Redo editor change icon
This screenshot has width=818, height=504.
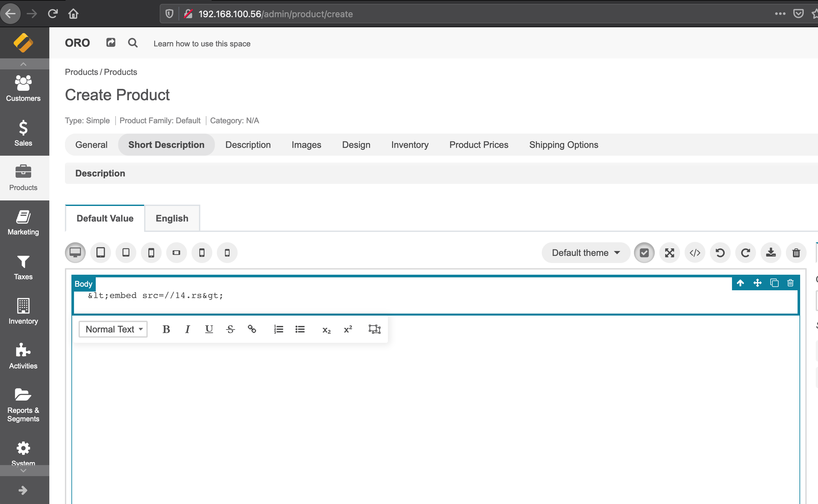(746, 253)
